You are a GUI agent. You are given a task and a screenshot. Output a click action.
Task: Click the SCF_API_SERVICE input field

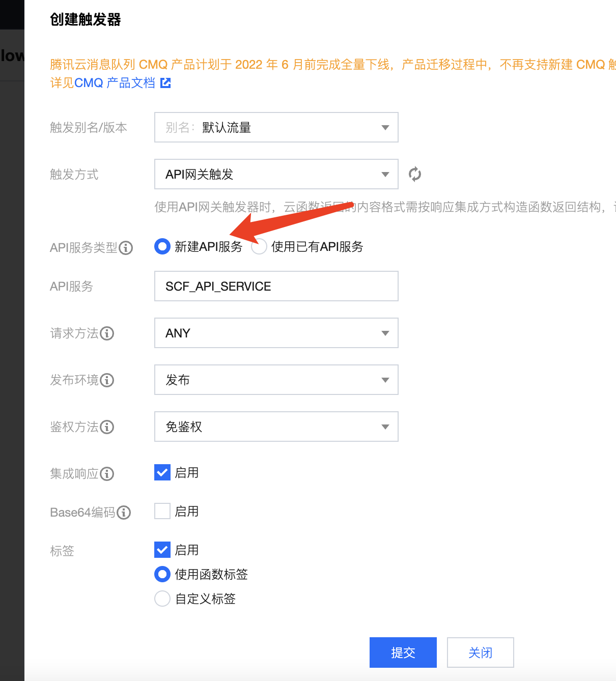click(276, 286)
